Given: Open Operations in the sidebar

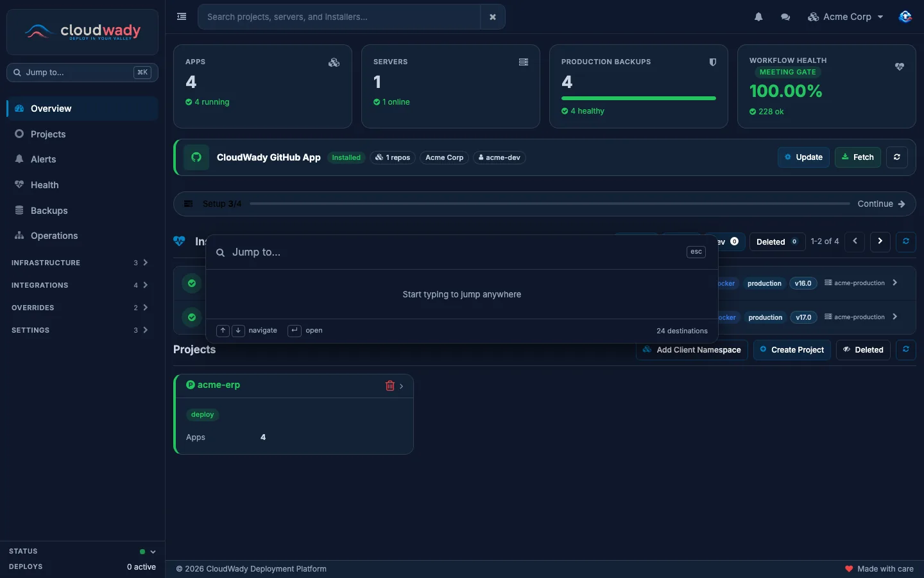Looking at the screenshot, I should click(x=82, y=236).
